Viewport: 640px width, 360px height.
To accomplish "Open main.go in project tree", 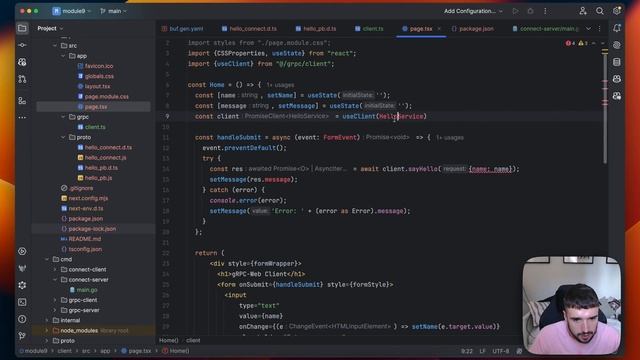I will 83,290.
